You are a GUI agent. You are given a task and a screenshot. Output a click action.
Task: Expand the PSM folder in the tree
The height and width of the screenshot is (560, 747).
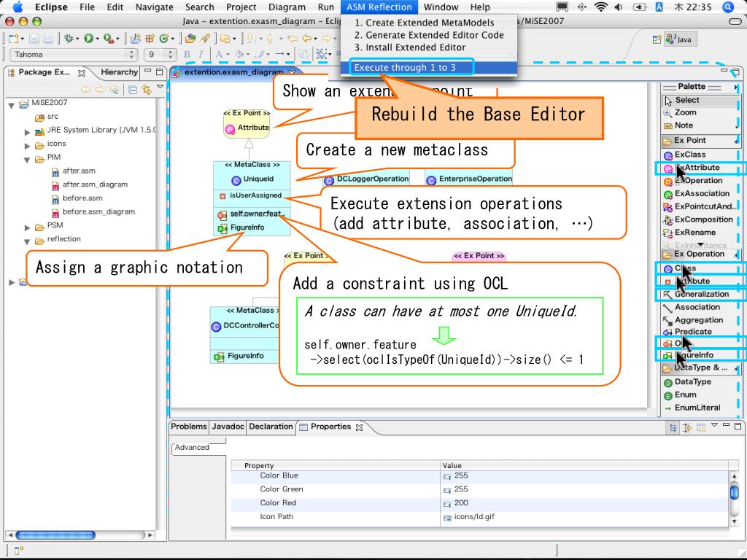28,226
